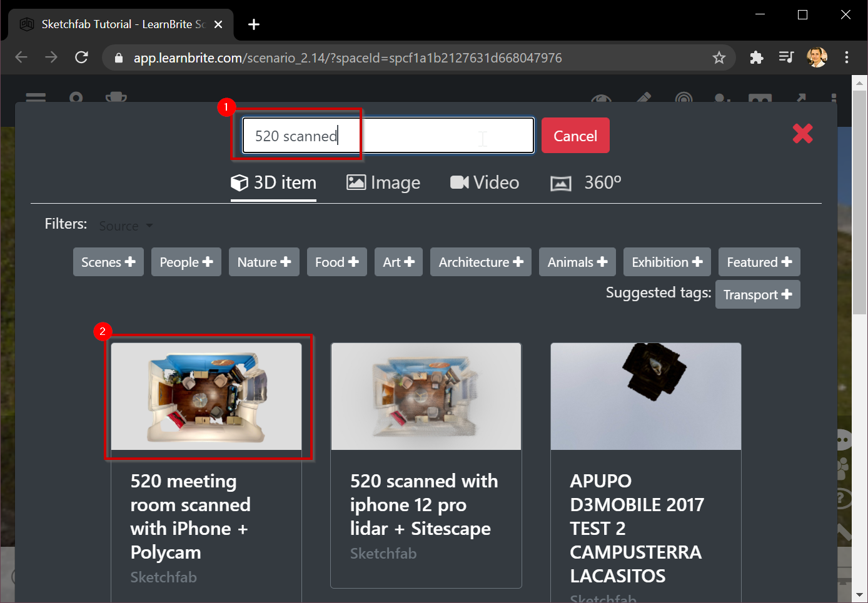Click the vertical page scrollbar thumb
This screenshot has height=603, width=868.
(x=860, y=202)
